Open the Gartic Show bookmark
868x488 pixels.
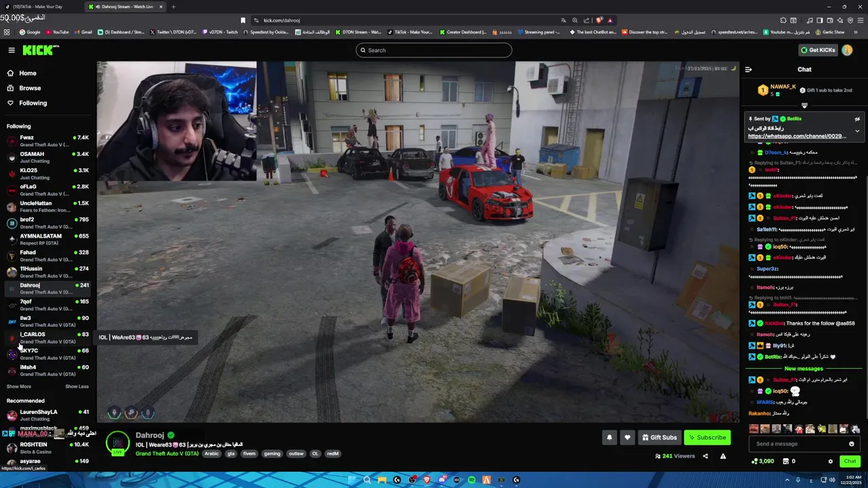831,32
